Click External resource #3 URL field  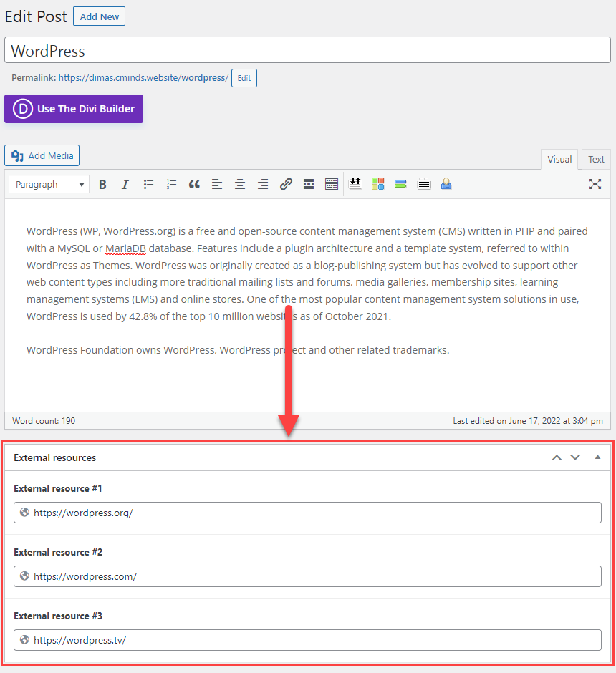pos(307,640)
